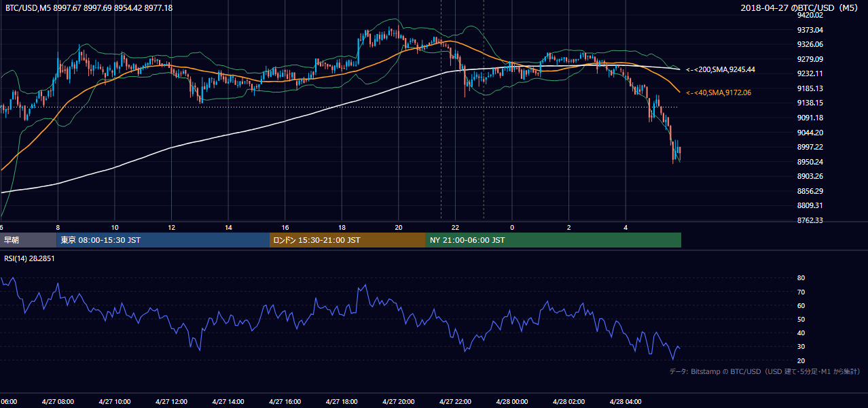Click hour 12 on price chart time axis
The width and height of the screenshot is (868, 408).
171,227
